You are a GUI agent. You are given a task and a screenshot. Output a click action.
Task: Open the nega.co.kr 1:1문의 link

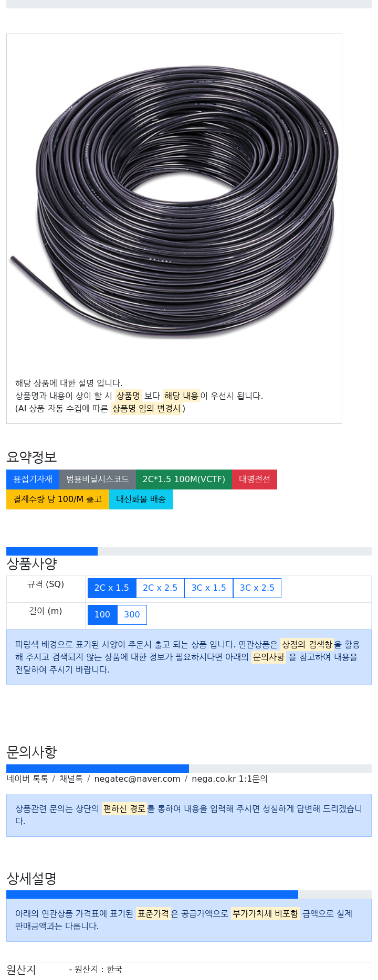(x=229, y=779)
